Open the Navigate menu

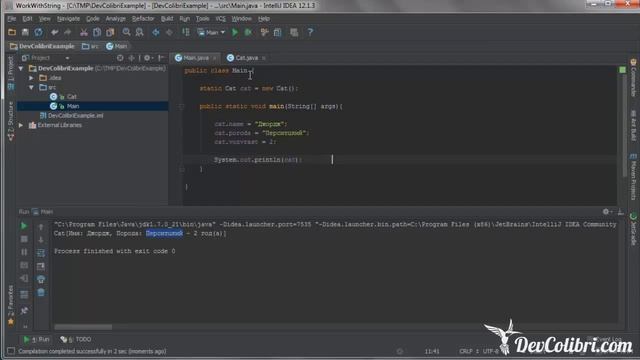[68, 19]
